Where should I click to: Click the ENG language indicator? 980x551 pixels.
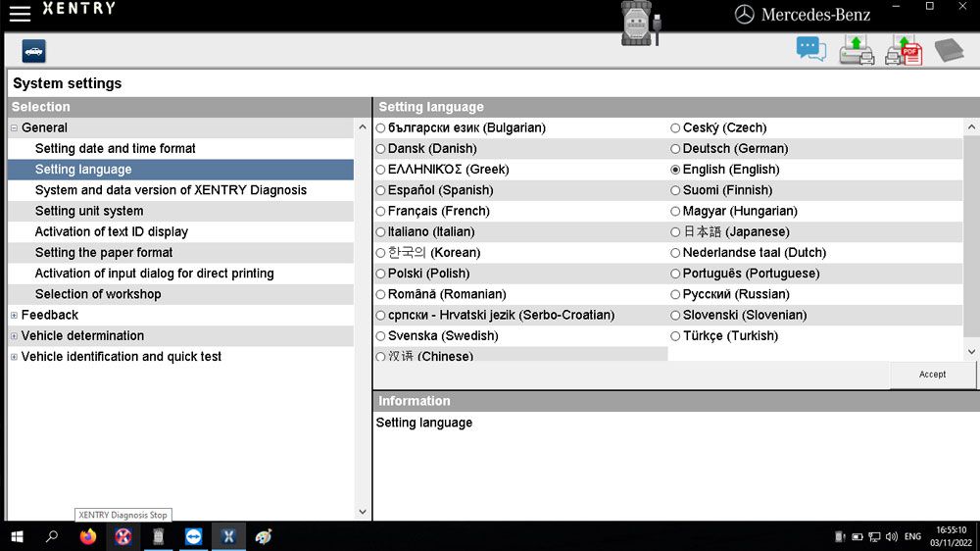(x=912, y=536)
